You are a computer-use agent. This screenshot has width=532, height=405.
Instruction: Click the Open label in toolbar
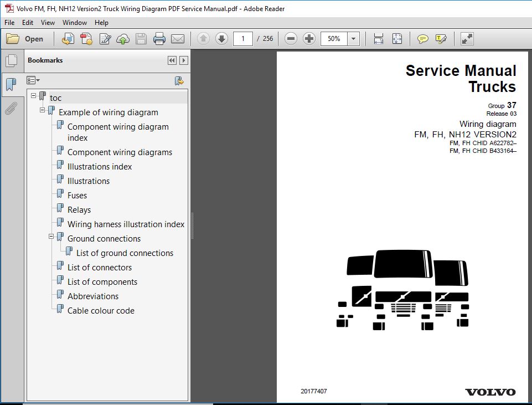34,39
